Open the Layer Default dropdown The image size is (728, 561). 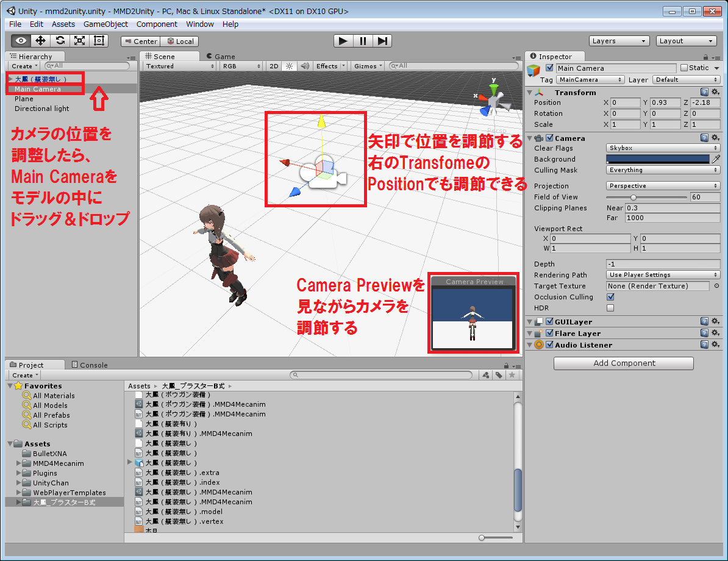pos(686,79)
